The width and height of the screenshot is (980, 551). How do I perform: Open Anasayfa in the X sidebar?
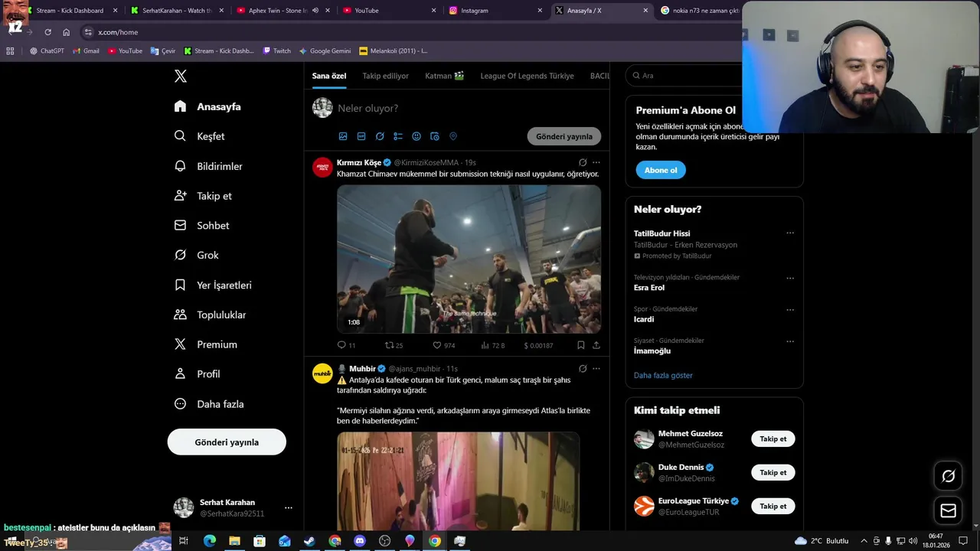tap(207, 106)
